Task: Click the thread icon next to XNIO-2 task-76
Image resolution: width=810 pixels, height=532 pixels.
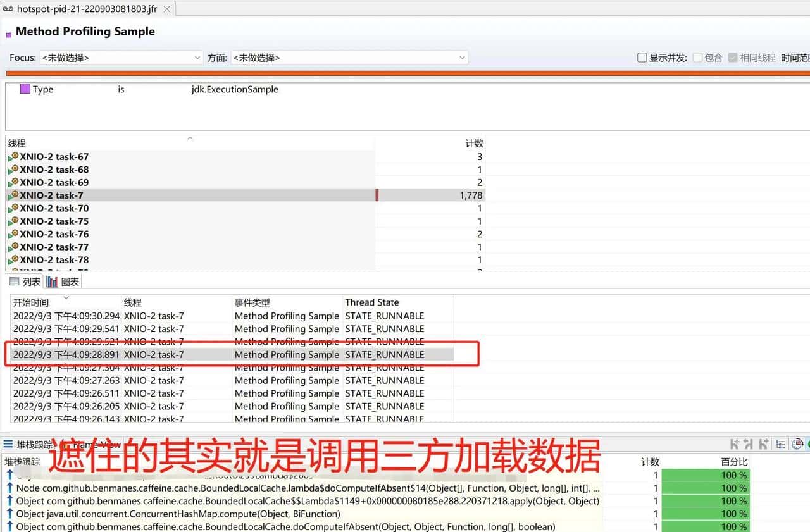Action: 13,234
